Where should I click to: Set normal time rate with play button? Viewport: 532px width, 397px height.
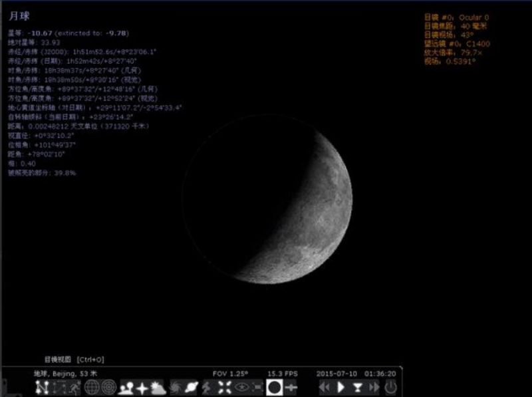(x=341, y=387)
